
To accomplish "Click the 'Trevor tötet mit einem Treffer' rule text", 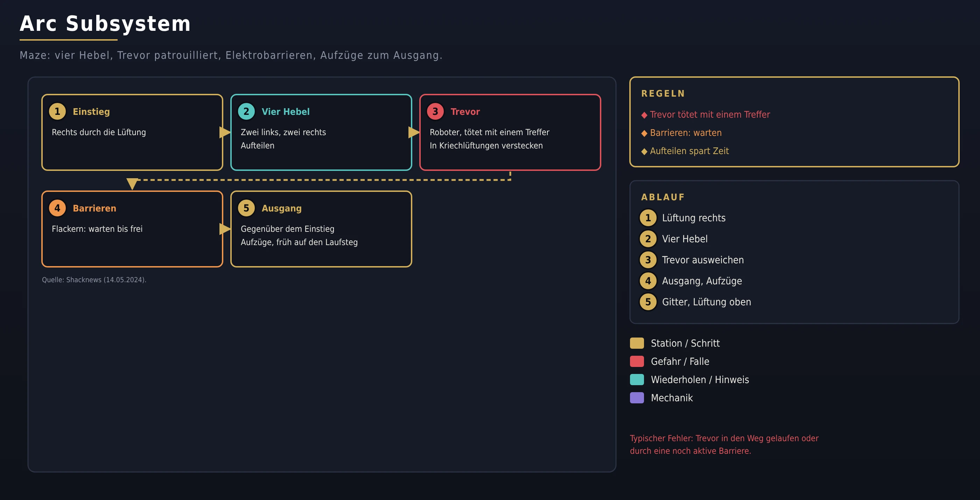I will [710, 114].
